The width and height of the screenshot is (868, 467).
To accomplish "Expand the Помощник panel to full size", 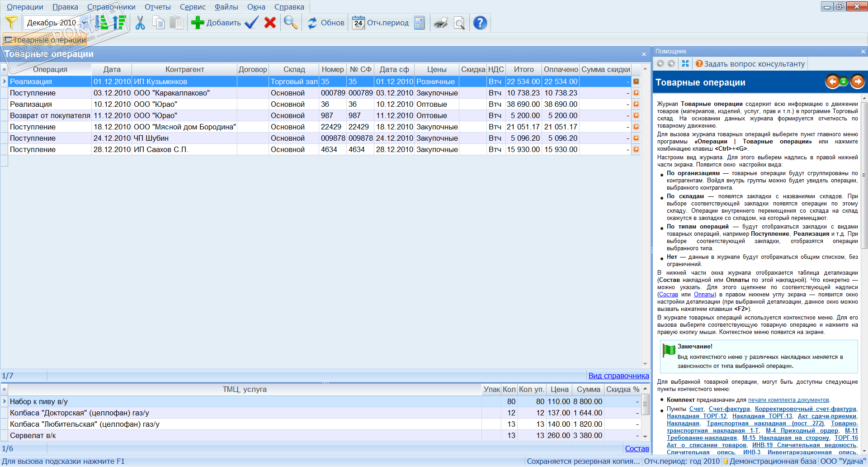I will pos(685,64).
